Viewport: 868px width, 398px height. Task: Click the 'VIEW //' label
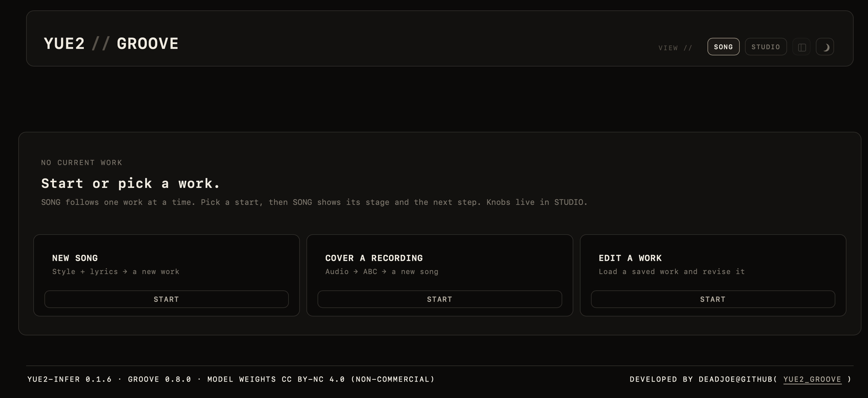(x=675, y=48)
